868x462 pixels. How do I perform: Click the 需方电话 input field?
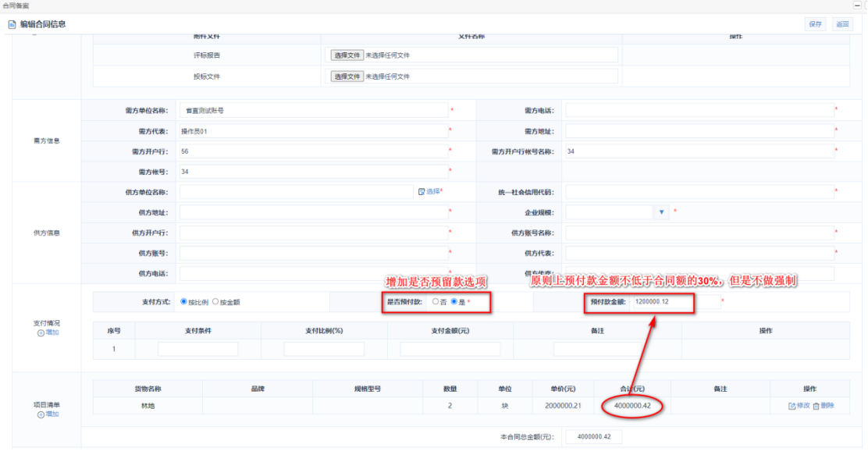(699, 111)
